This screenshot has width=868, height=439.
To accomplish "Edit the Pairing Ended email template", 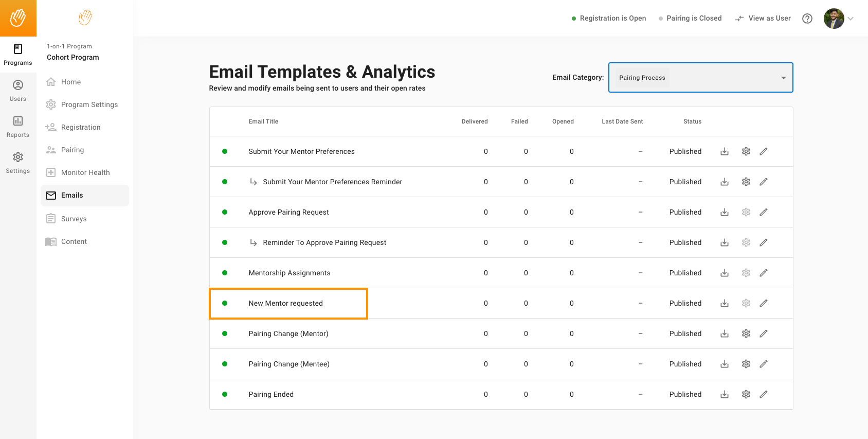I will [764, 394].
